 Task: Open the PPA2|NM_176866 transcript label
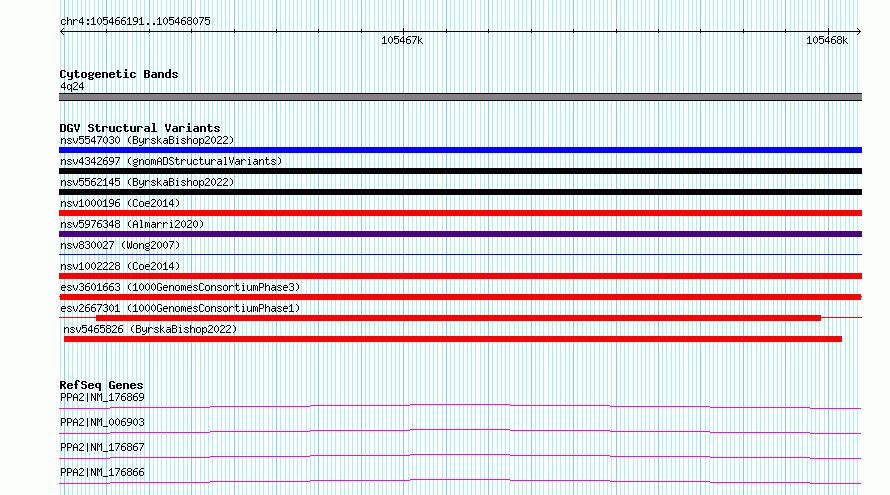(102, 472)
